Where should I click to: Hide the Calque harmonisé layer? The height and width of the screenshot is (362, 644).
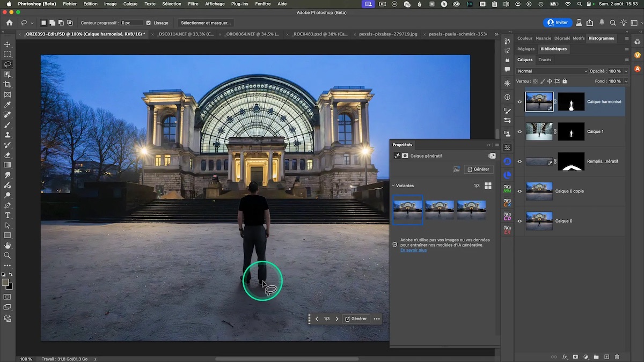519,102
